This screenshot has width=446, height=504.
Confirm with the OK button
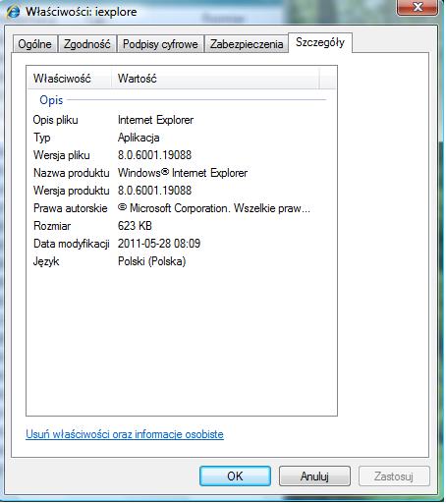pyautogui.click(x=235, y=476)
